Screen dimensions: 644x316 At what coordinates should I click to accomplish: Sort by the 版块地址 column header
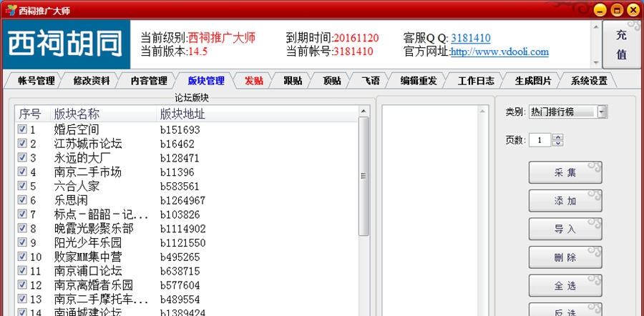[257, 114]
